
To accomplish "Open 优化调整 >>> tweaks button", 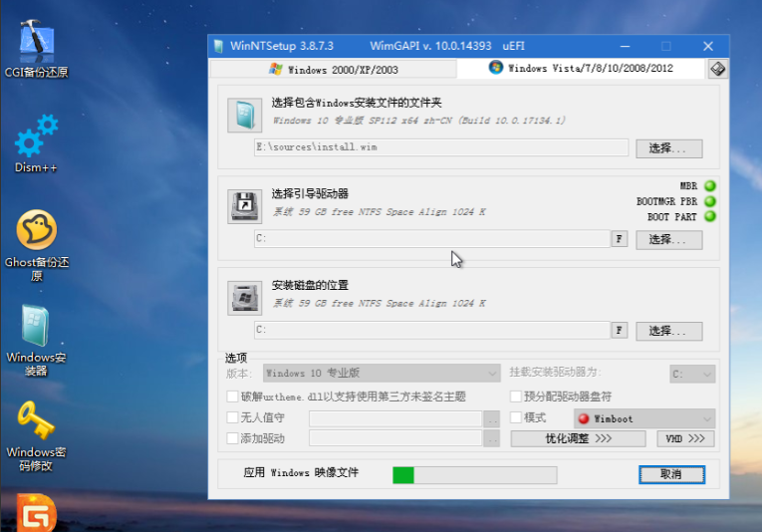I will click(578, 438).
